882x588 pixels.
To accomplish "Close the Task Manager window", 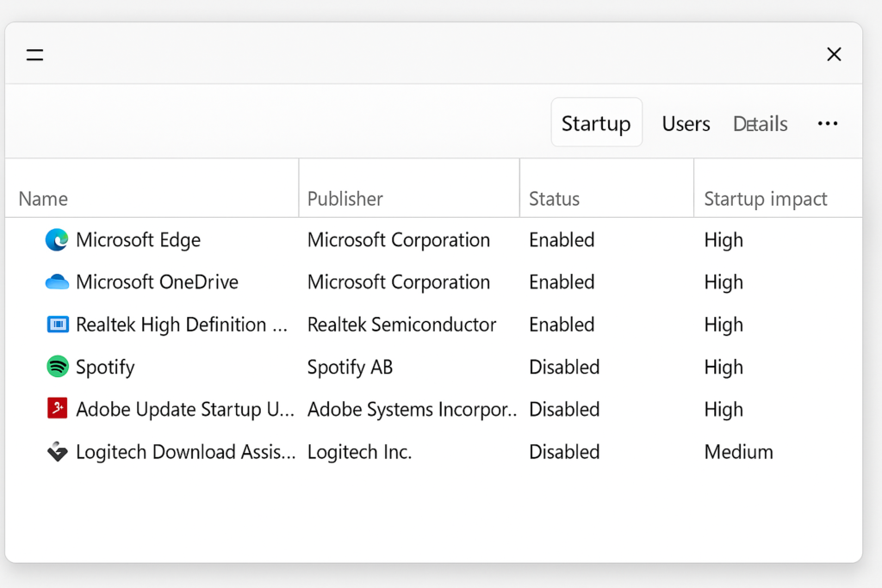I will pos(834,54).
